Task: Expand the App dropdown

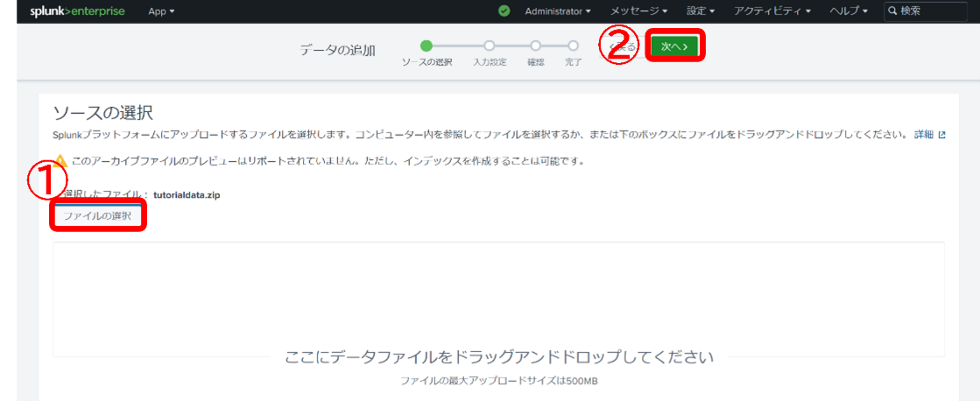Action: click(x=161, y=11)
